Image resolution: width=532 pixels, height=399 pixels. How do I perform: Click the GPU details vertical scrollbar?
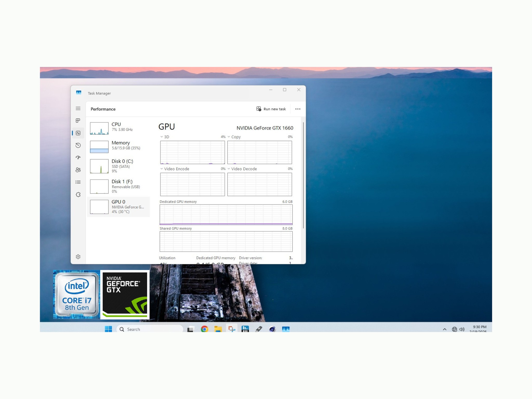tap(303, 175)
